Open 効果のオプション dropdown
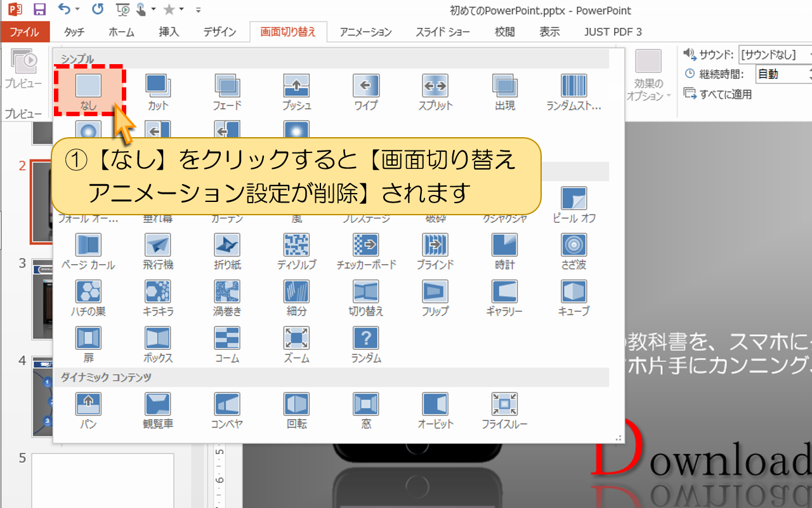This screenshot has height=508, width=812. click(648, 76)
